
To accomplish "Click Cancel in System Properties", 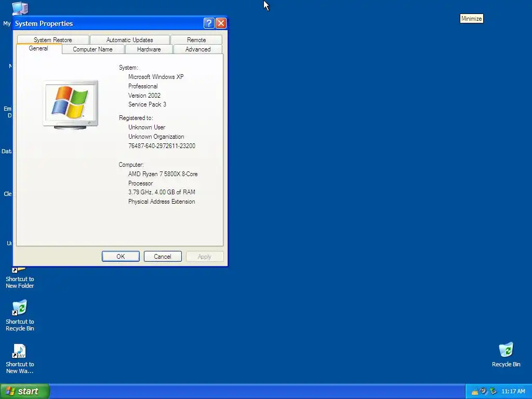I will [x=163, y=257].
